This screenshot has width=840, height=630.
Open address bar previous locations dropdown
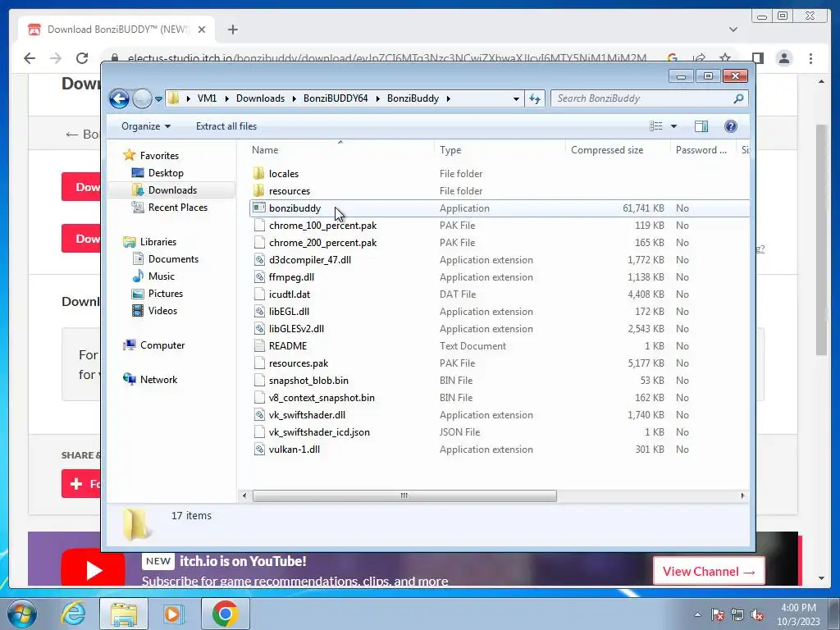(516, 99)
